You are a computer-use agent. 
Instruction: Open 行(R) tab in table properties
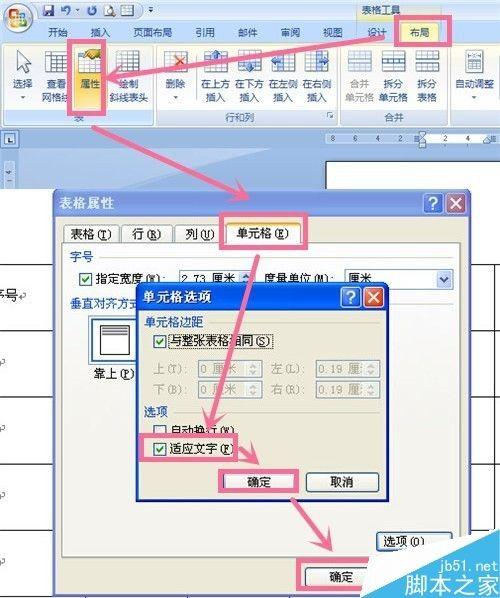pos(146,234)
